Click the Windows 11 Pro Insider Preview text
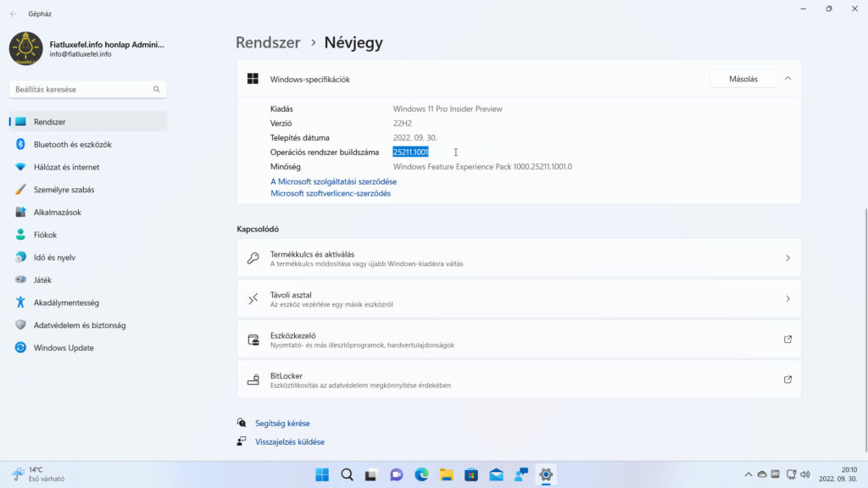Image resolution: width=868 pixels, height=488 pixels. click(x=448, y=109)
